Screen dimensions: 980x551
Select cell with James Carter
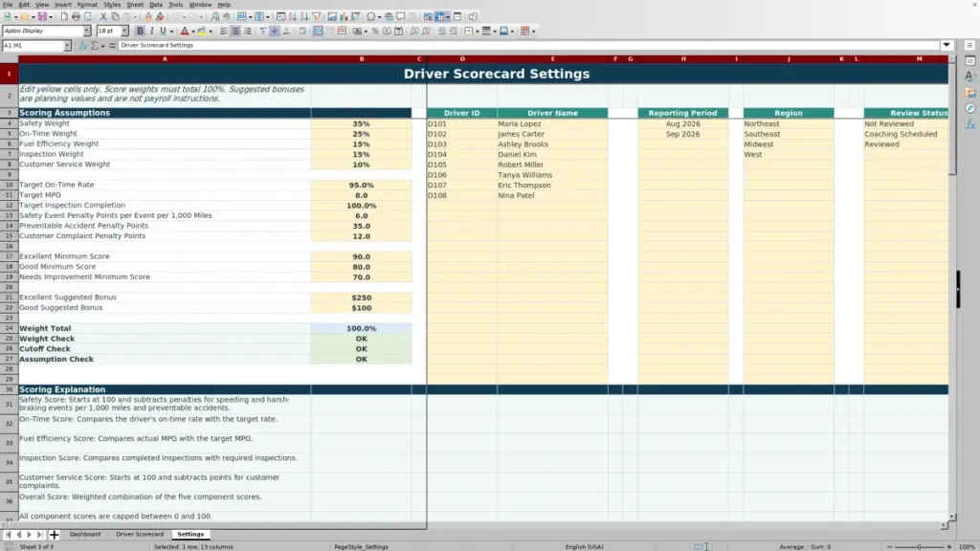tap(552, 134)
